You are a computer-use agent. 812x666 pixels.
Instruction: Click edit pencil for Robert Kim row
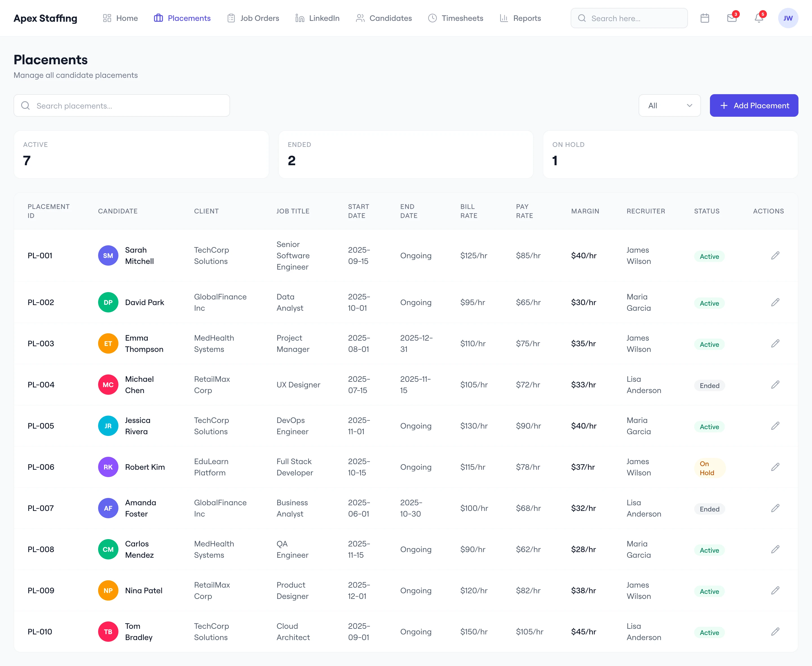tap(775, 467)
